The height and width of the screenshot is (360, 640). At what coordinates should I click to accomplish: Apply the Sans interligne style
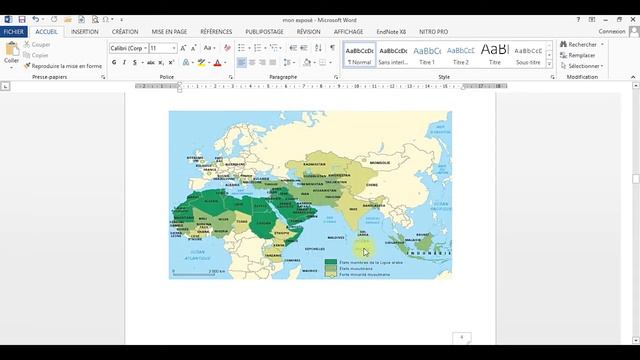click(393, 55)
